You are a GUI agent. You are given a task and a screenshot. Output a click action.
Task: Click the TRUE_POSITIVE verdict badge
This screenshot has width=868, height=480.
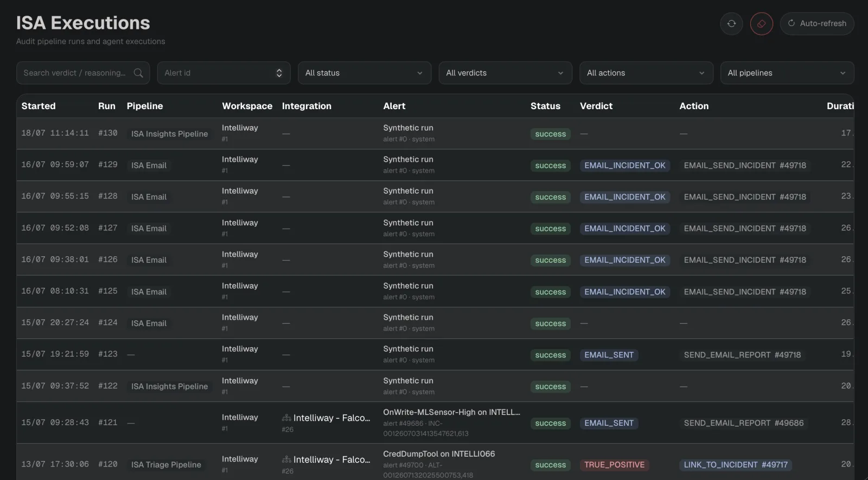(615, 465)
